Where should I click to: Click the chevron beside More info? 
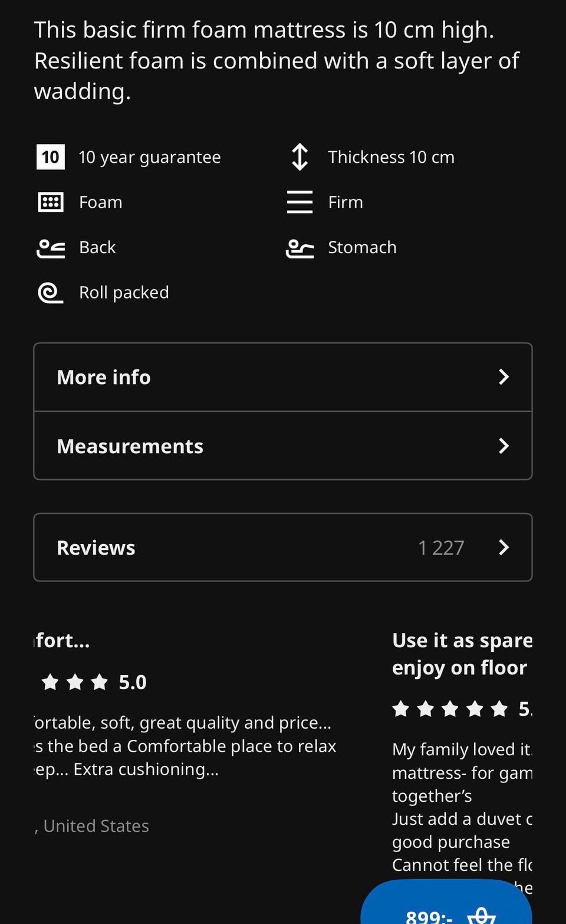point(504,377)
